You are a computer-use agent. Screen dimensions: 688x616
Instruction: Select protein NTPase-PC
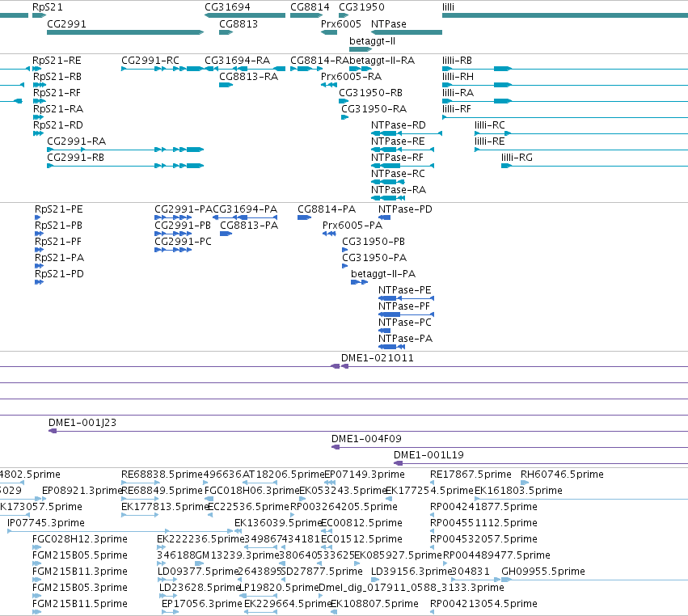click(x=405, y=323)
